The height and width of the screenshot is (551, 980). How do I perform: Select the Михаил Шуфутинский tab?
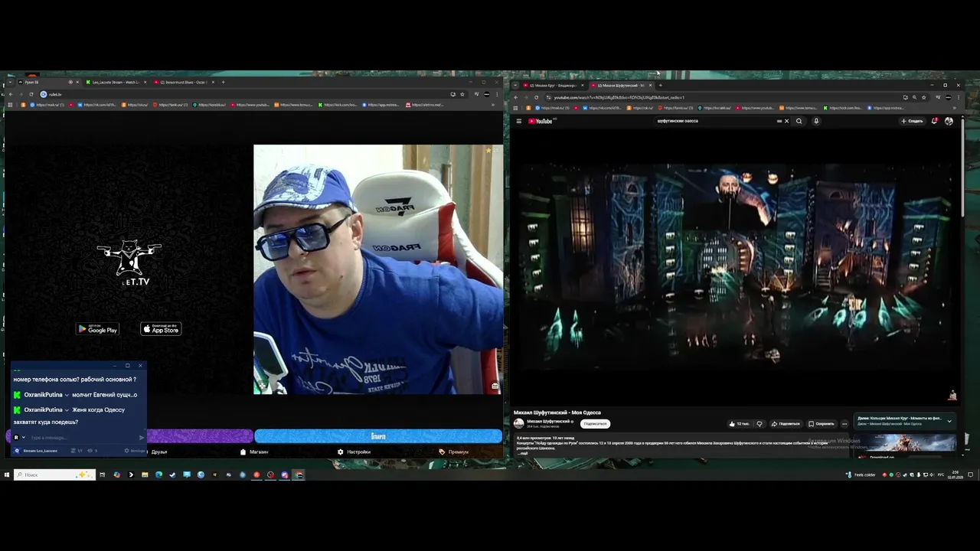(622, 85)
